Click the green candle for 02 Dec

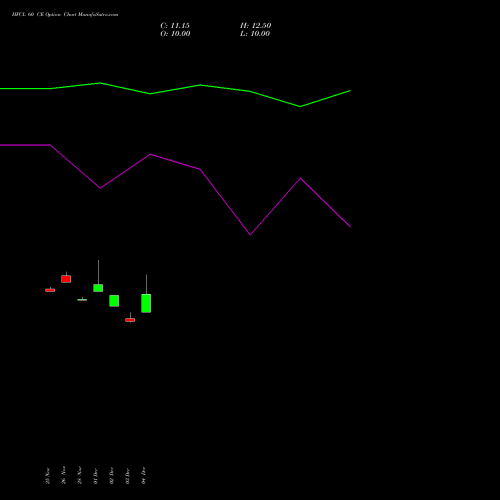click(114, 301)
